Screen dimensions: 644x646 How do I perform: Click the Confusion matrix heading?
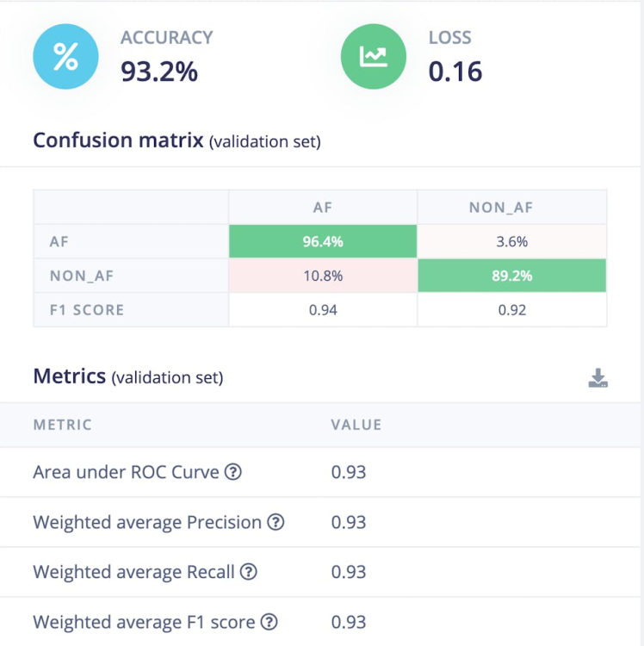[x=118, y=140]
